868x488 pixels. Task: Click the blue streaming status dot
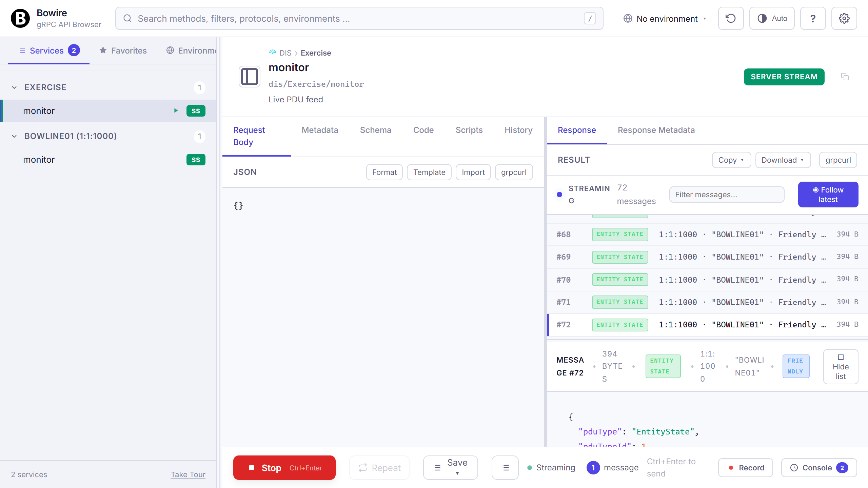[x=559, y=195]
